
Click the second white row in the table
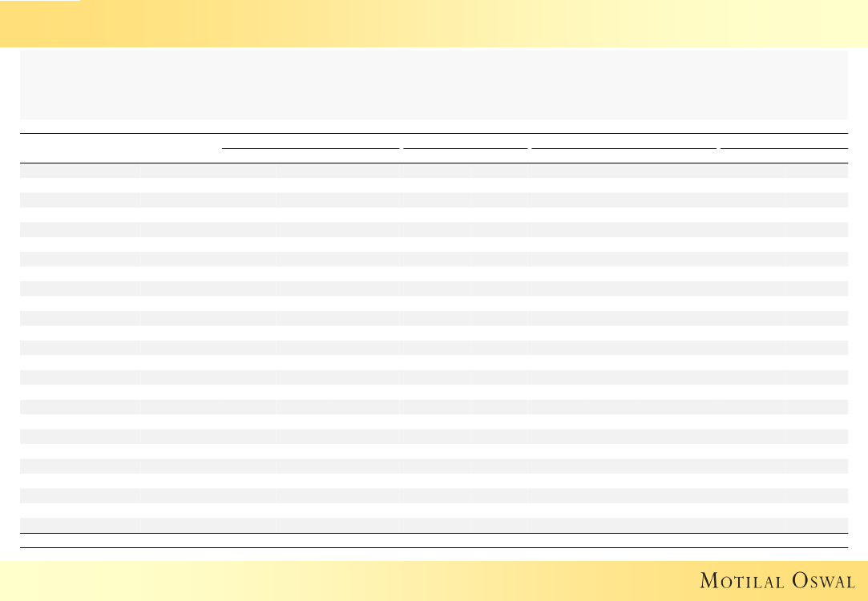click(x=434, y=215)
